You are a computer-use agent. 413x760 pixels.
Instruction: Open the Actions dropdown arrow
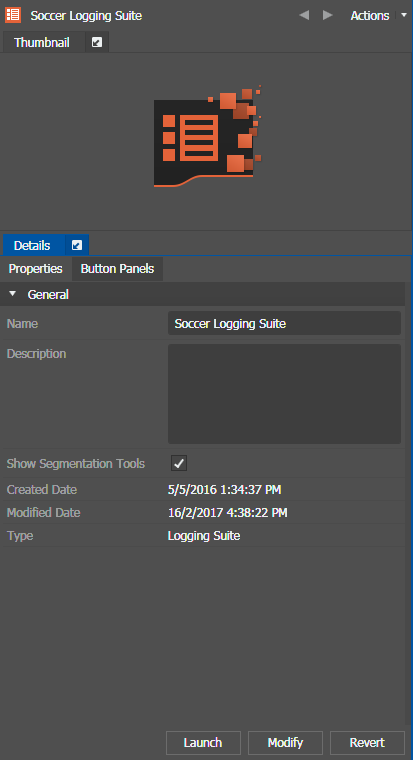point(404,16)
